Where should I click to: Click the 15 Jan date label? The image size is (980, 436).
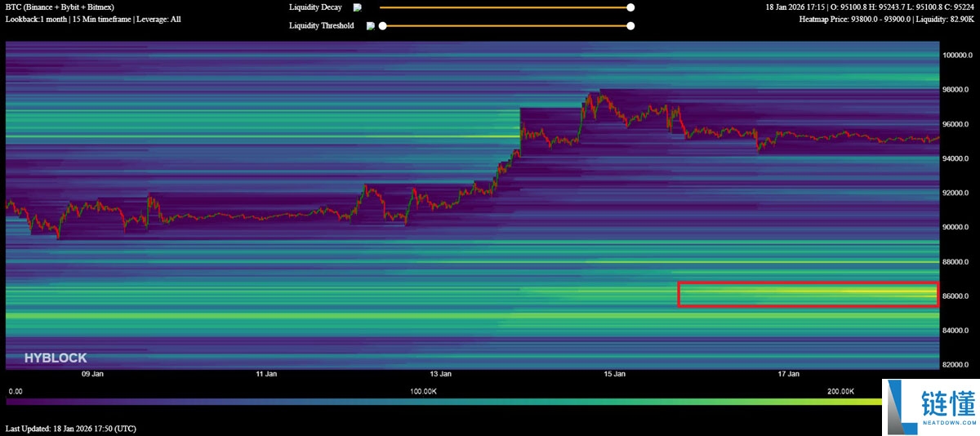coord(614,375)
